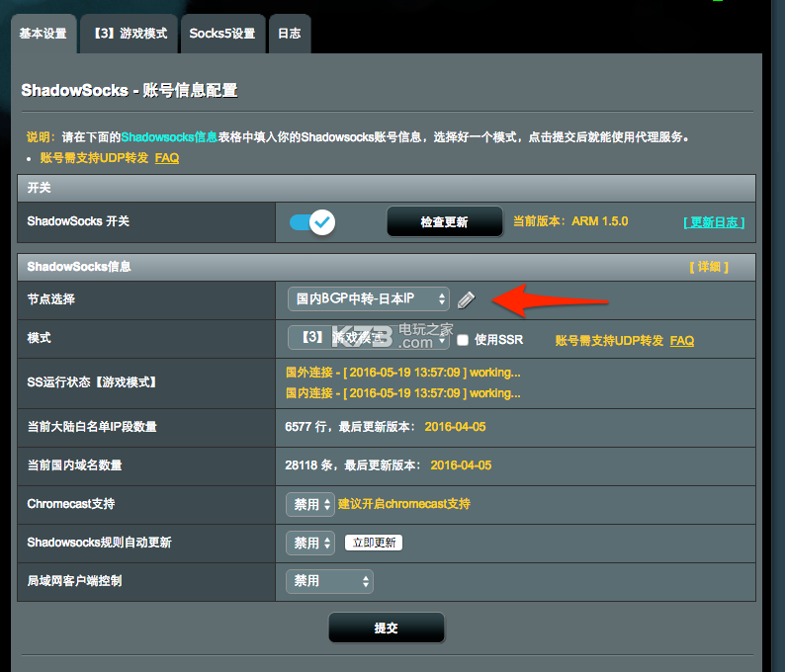Click the 当前大陆白名单IP段数量 label
Image resolution: width=785 pixels, height=672 pixels.
92,427
